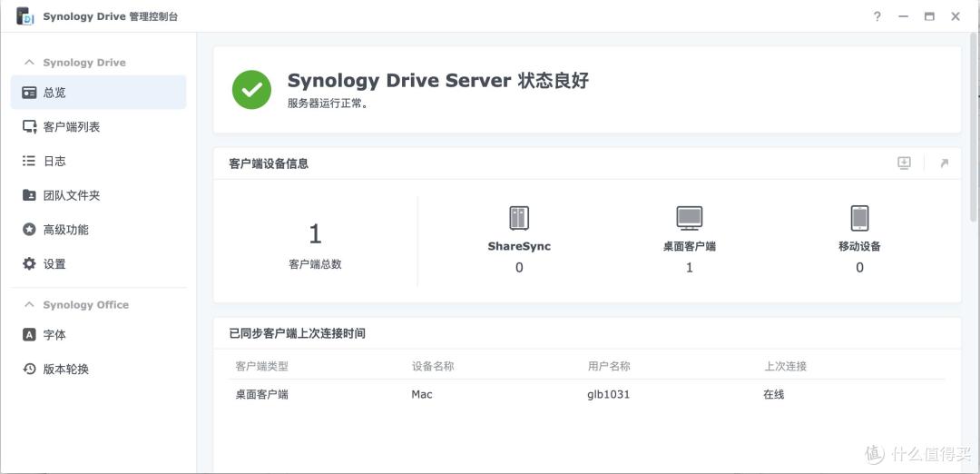
Task: Collapse the Synology Drive sidebar group
Action: click(29, 63)
